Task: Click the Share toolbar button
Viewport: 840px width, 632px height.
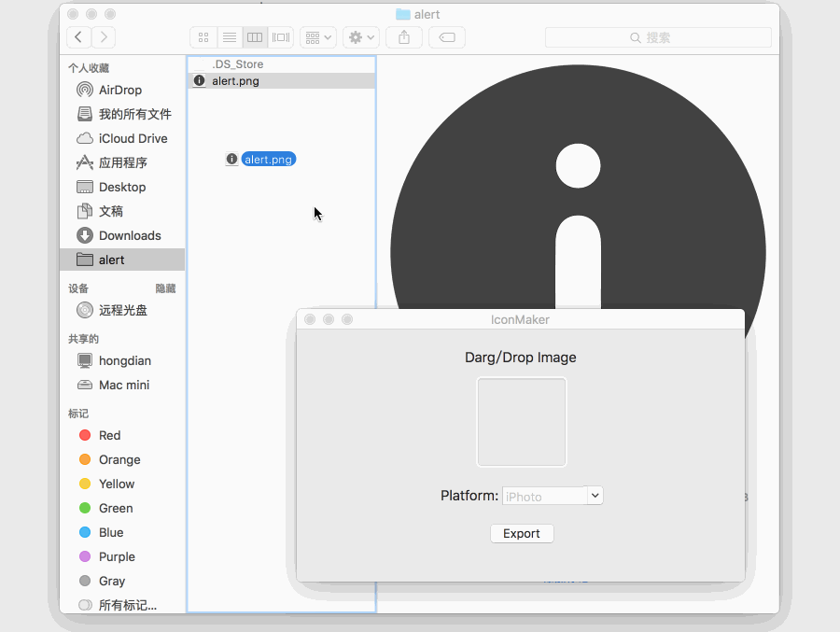Action: 404,37
